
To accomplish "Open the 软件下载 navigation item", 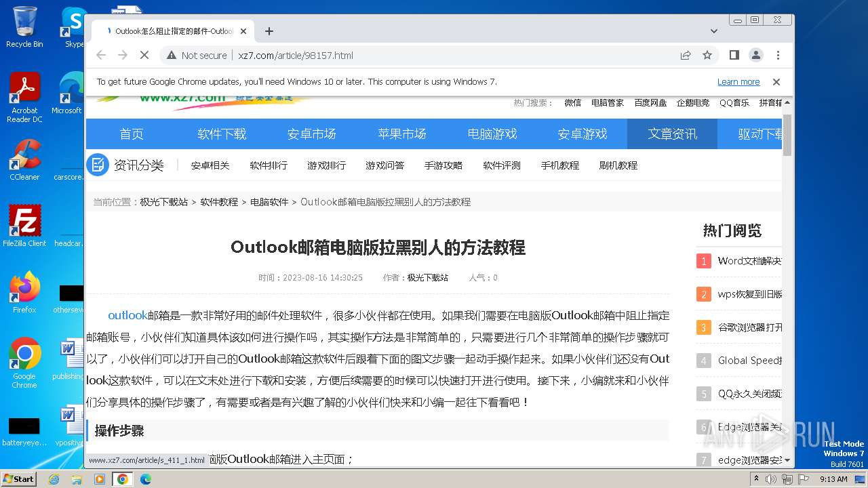I will coord(222,134).
